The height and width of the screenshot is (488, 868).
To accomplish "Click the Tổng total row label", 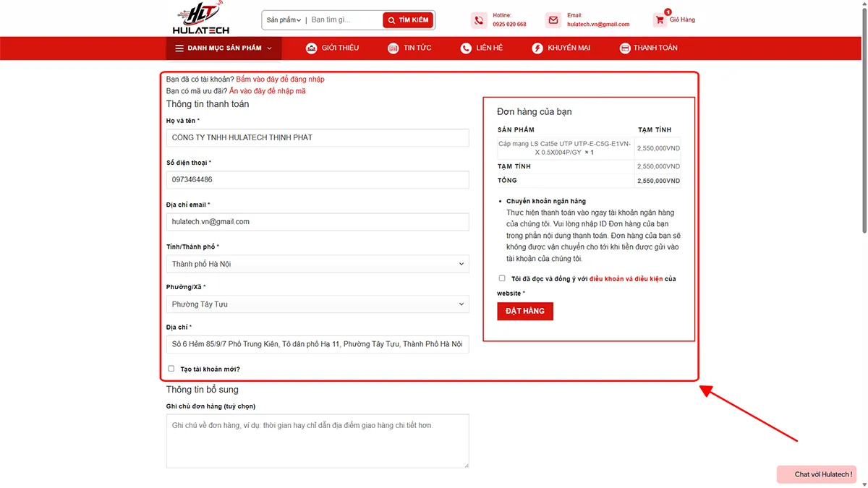I will [508, 181].
